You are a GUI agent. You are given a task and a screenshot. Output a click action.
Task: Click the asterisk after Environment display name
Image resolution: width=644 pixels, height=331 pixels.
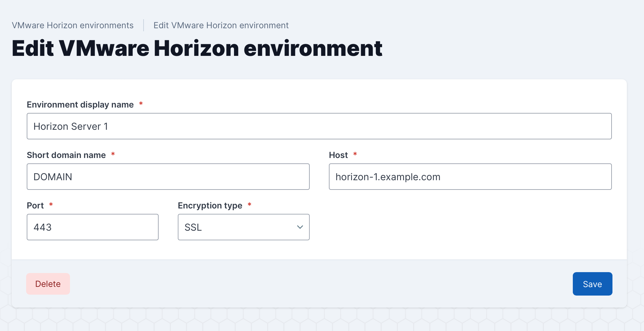tap(141, 104)
